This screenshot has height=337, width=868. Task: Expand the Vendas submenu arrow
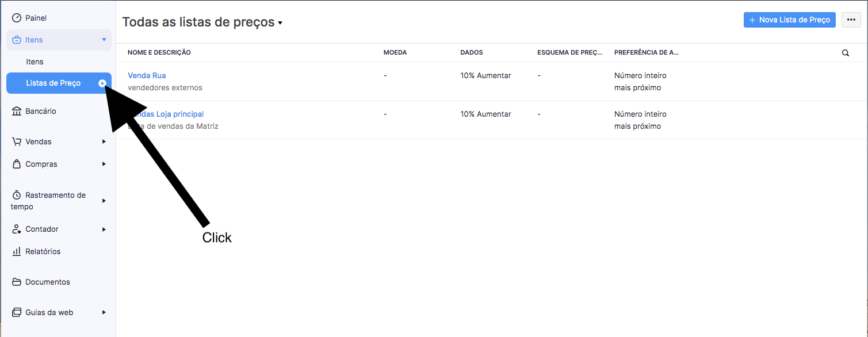click(104, 141)
